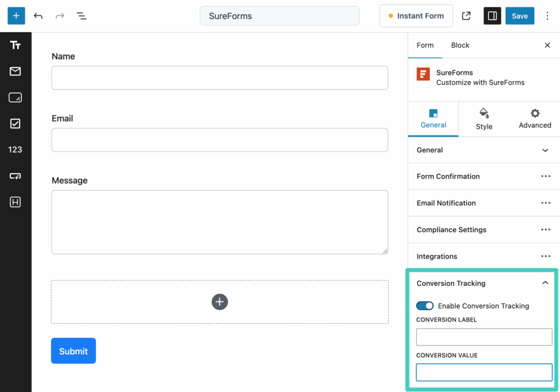
Task: Click the SureForms logo icon
Action: click(423, 74)
